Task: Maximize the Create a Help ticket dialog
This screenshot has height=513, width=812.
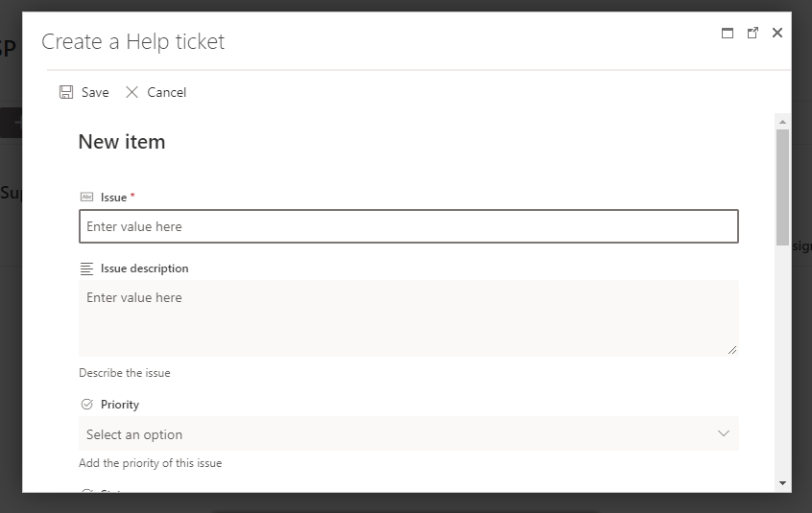Action: pyautogui.click(x=728, y=33)
